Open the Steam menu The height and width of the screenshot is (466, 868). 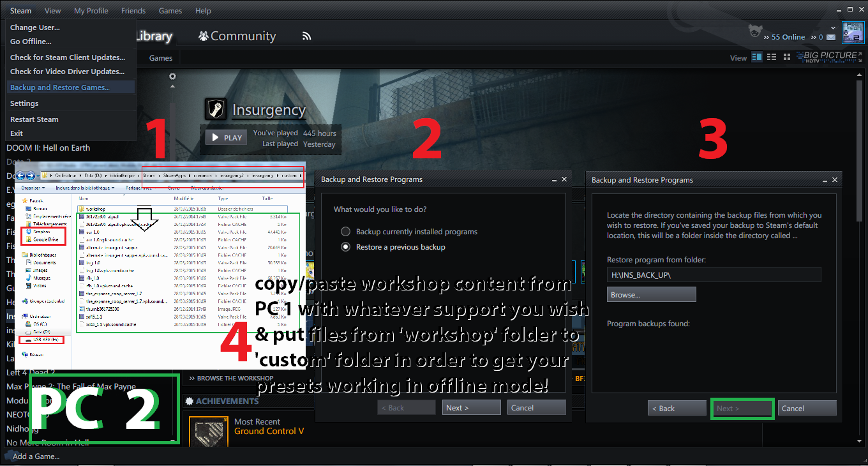coord(20,11)
